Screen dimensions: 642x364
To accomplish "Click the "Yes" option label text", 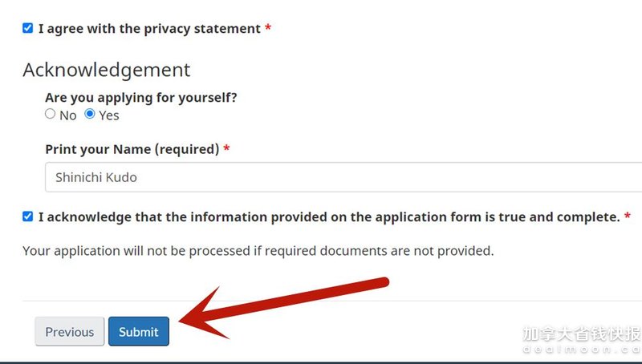I will point(109,115).
